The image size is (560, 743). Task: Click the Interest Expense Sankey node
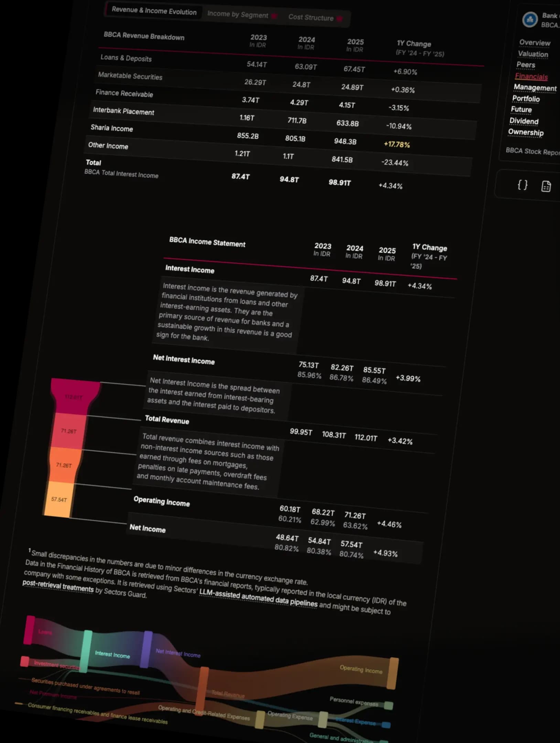pyautogui.click(x=386, y=725)
